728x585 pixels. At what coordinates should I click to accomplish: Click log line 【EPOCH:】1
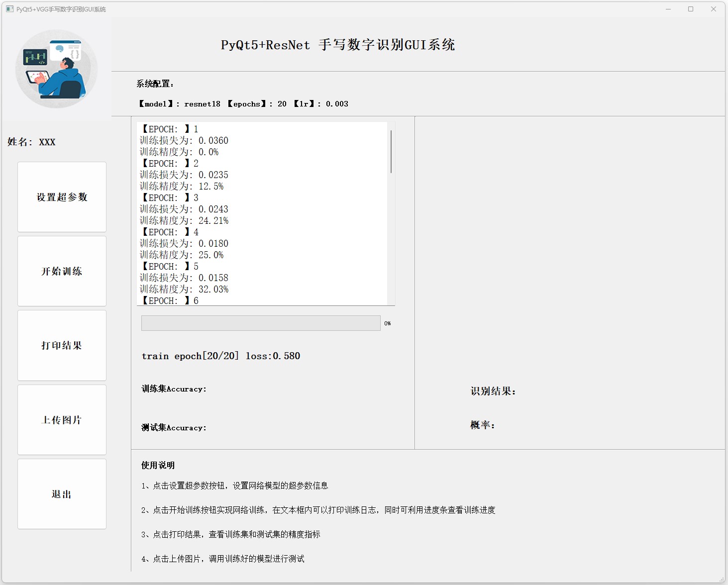169,129
